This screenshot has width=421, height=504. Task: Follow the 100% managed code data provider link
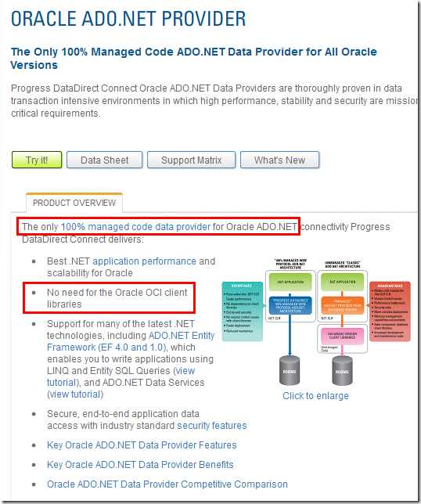point(135,227)
